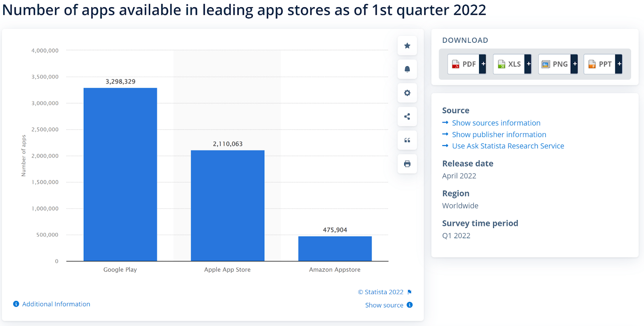Click the plus next to PPT

click(619, 64)
